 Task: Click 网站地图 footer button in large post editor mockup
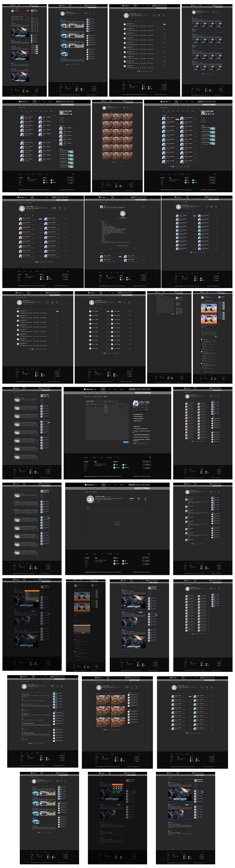point(147,468)
